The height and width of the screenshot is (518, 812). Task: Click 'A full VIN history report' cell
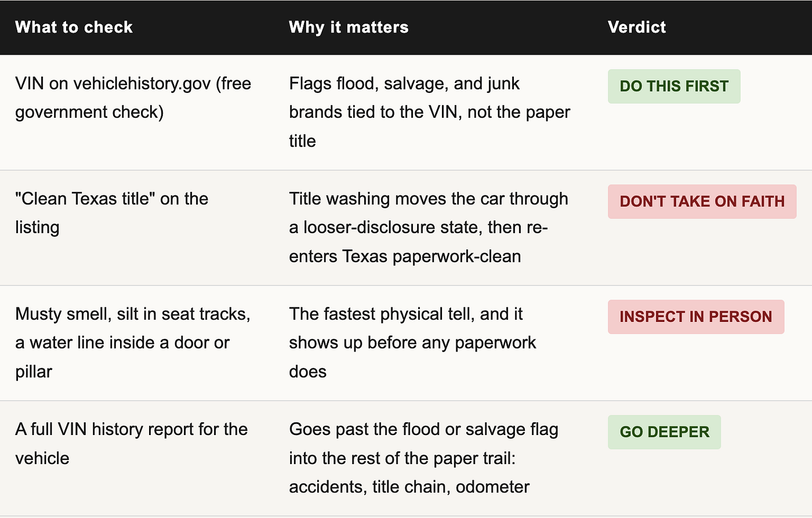(132, 443)
